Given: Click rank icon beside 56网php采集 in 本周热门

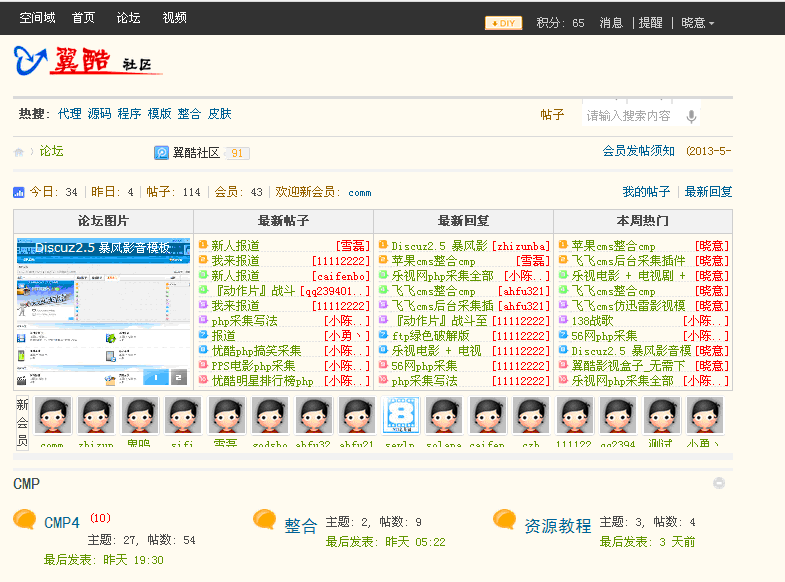Looking at the screenshot, I should pos(563,335).
